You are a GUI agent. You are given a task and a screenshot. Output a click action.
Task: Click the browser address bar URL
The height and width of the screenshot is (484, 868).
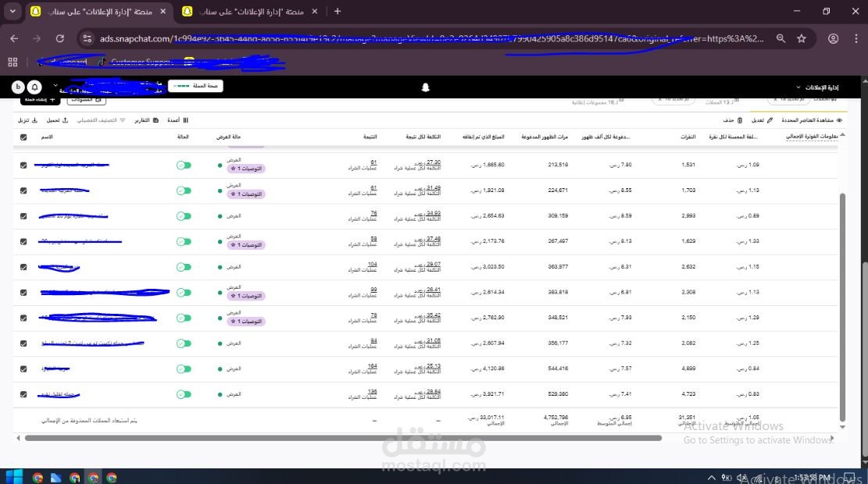[432, 39]
